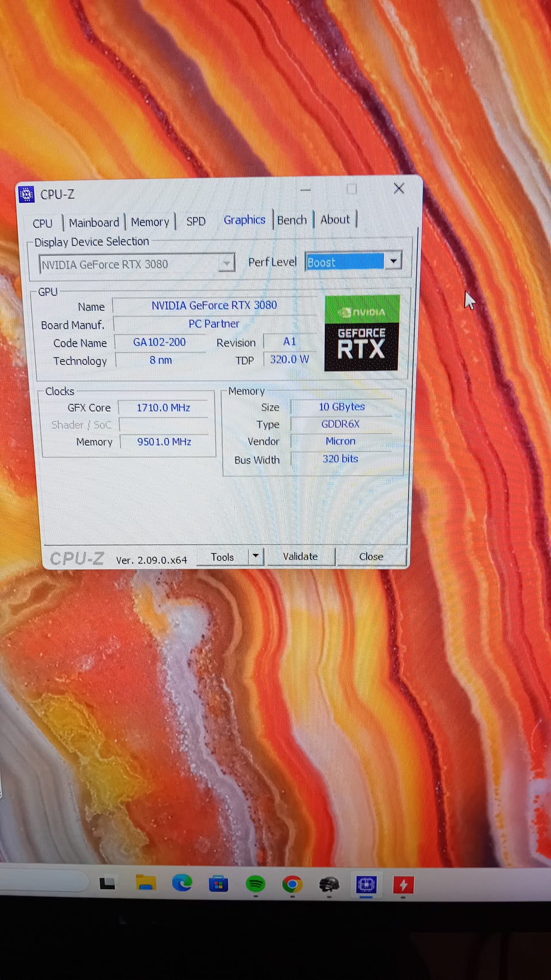Screen dimensions: 551x980
Task: Click the Ver. 2.09.0.x64 version text
Action: coord(152,560)
